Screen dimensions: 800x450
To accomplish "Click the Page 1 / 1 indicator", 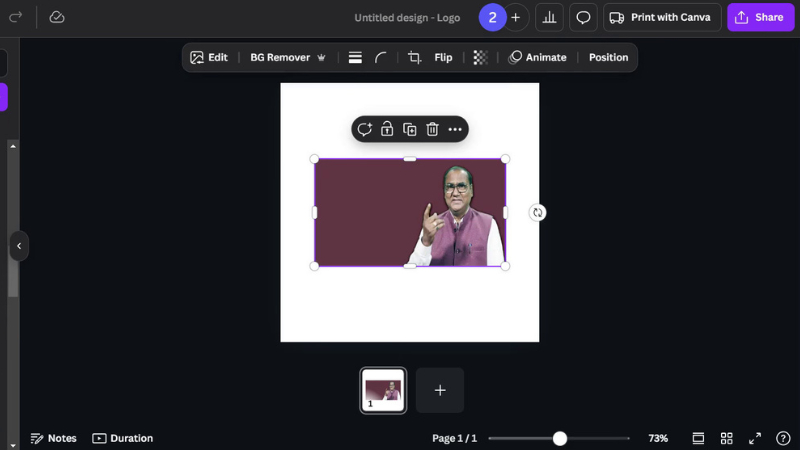I will [454, 438].
